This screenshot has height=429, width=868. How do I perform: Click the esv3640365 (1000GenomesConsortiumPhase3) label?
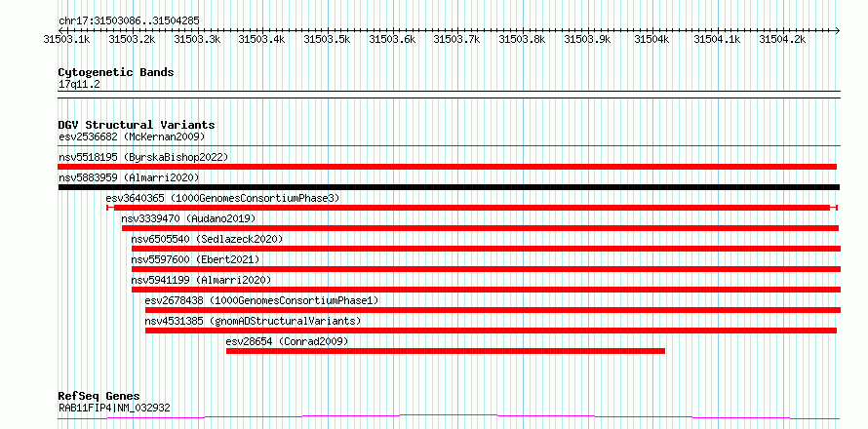tap(222, 198)
